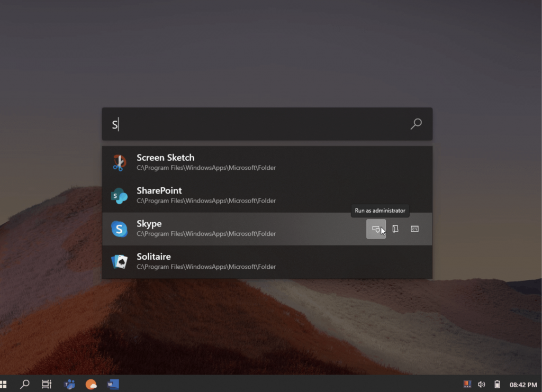Viewport: 542px width, 392px height.
Task: Open Skype path in console
Action: [x=415, y=229]
